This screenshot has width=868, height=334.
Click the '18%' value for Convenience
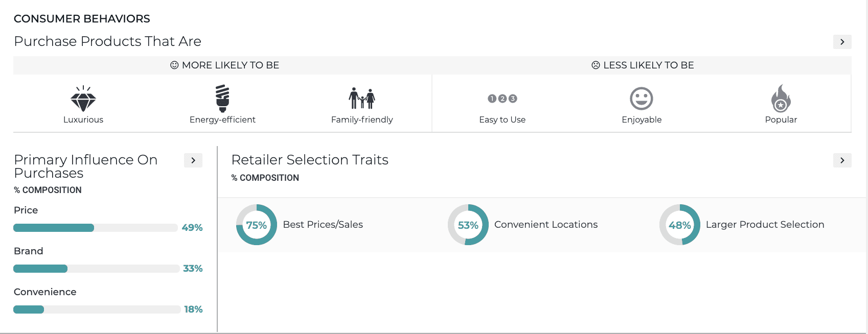[193, 309]
